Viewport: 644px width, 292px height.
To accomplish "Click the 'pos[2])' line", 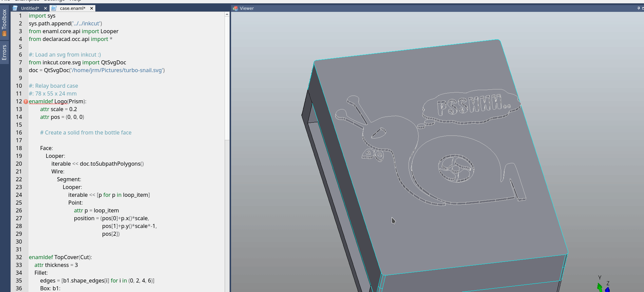I will tap(111, 234).
